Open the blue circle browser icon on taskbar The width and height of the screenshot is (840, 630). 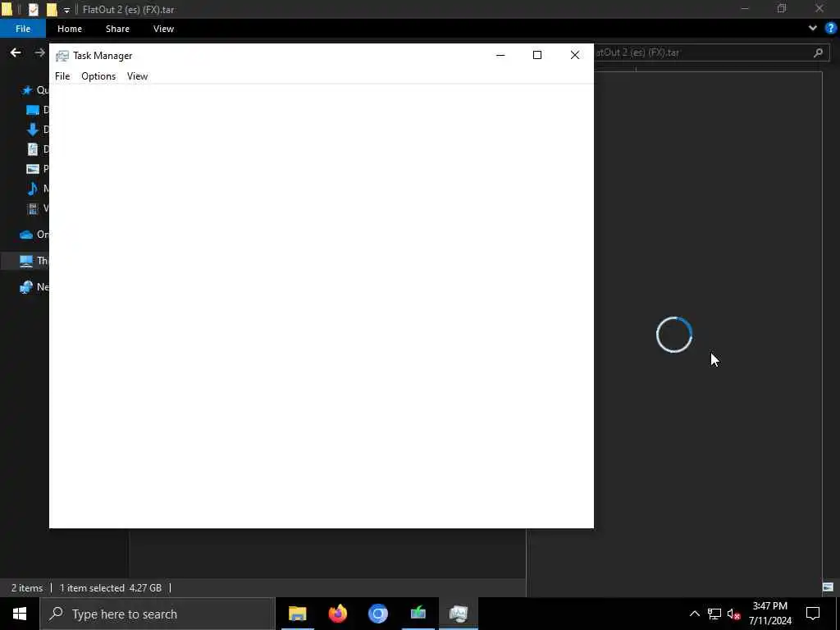tap(377, 614)
